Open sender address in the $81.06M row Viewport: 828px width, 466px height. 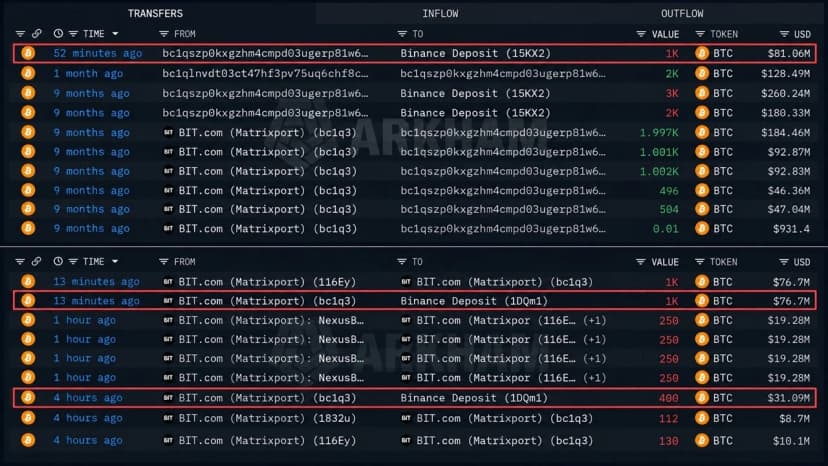[x=266, y=53]
